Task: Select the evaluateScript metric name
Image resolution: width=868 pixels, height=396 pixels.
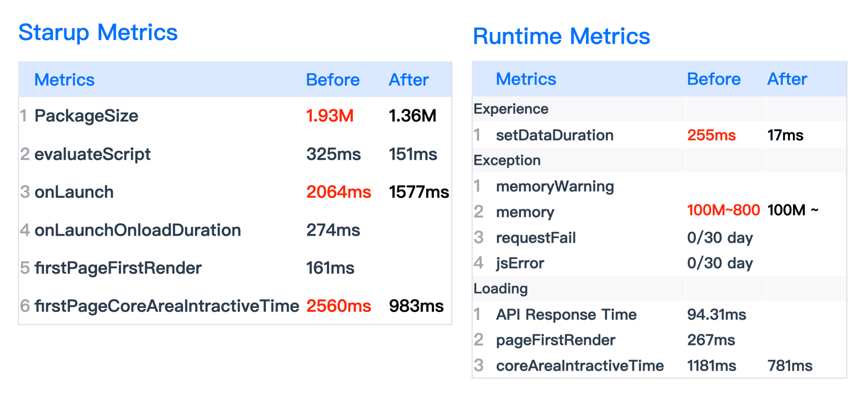Action: [x=92, y=154]
